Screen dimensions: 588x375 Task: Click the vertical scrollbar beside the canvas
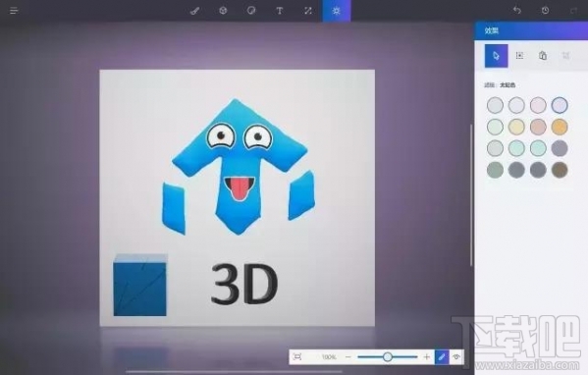471,195
